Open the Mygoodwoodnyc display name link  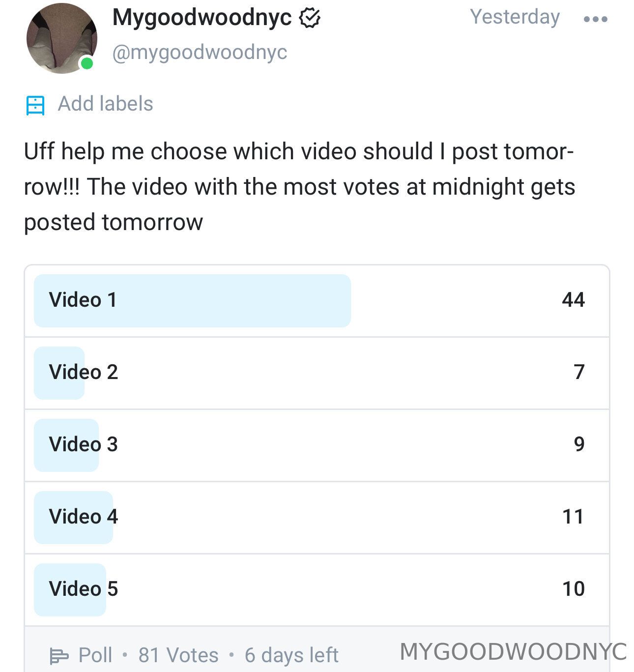202,18
